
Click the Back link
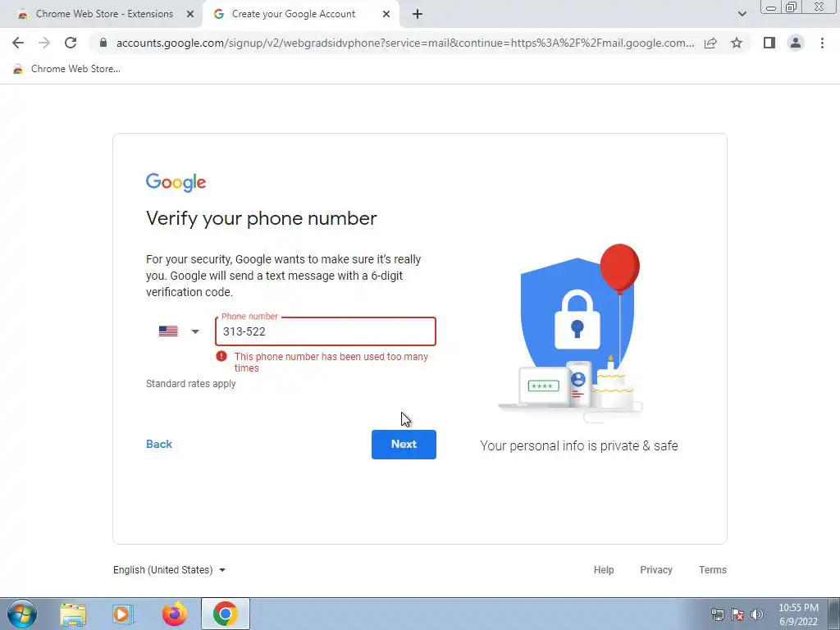159,444
